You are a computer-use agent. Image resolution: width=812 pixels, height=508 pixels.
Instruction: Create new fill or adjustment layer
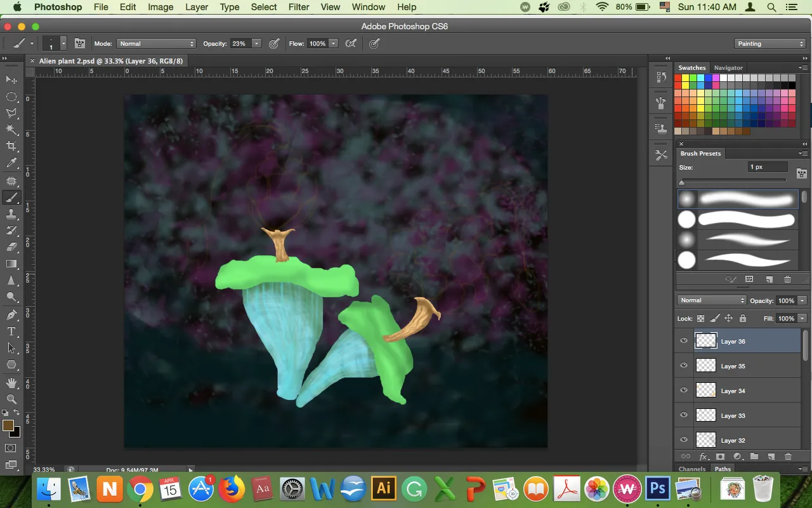coord(737,457)
